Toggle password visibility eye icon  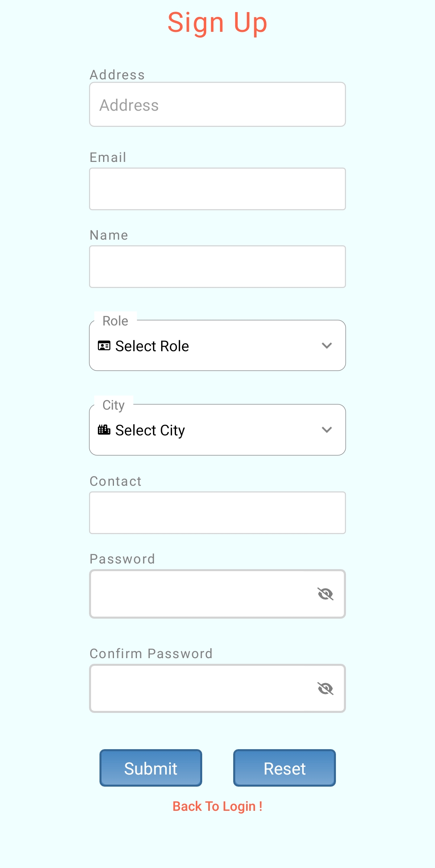[325, 593]
